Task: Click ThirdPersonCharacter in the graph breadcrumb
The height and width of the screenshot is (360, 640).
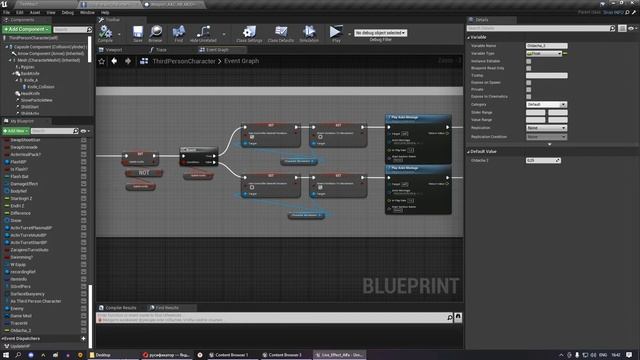Action: click(184, 61)
